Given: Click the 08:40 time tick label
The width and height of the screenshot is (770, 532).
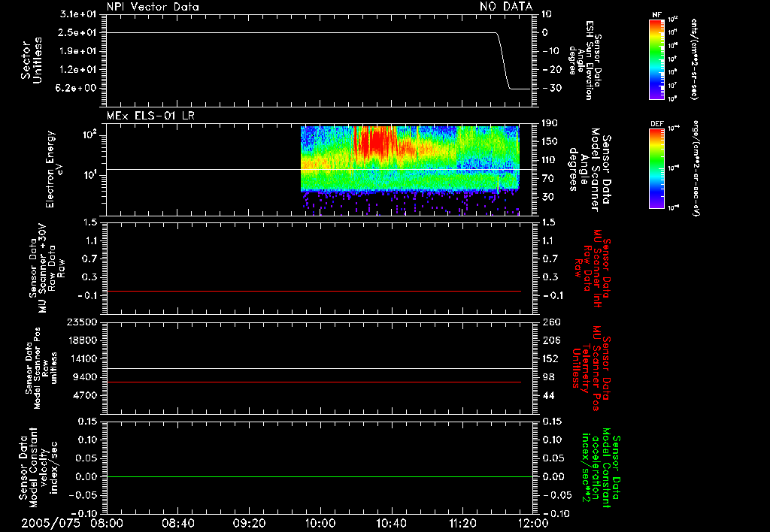Looking at the screenshot, I should click(x=178, y=523).
